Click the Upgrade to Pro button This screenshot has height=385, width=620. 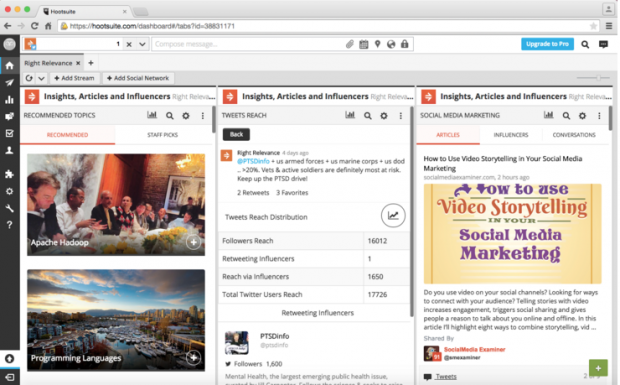pyautogui.click(x=547, y=44)
